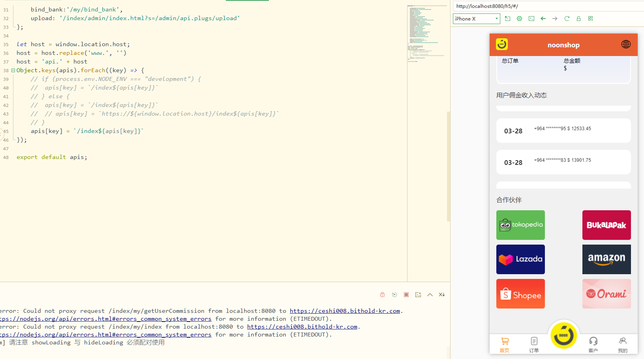Switch to the 订单 tab
644x359 pixels.
click(534, 344)
